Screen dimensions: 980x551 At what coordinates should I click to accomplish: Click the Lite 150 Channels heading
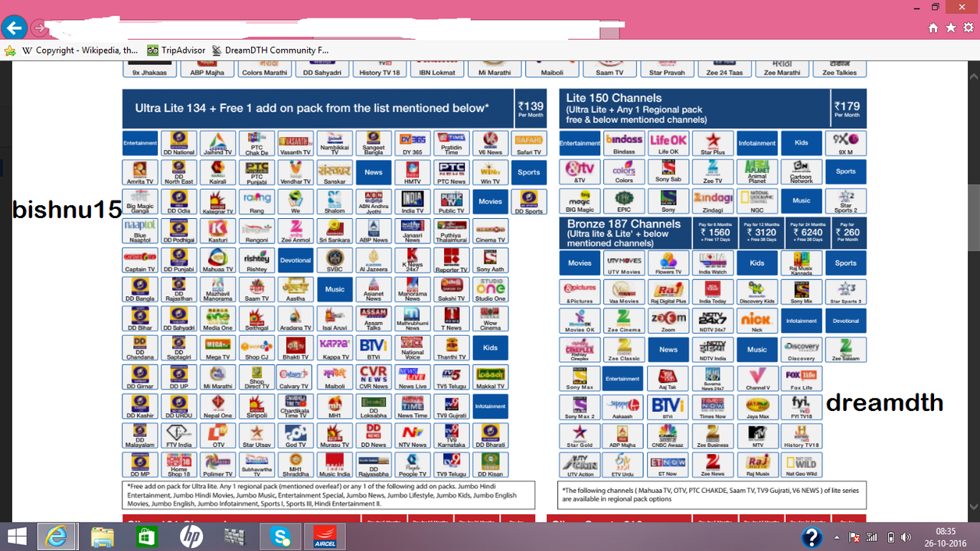614,98
